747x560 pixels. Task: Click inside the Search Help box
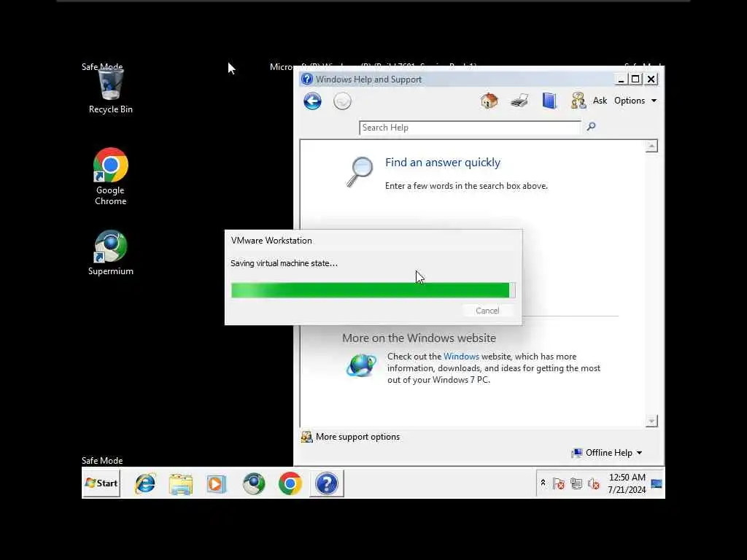pos(470,128)
